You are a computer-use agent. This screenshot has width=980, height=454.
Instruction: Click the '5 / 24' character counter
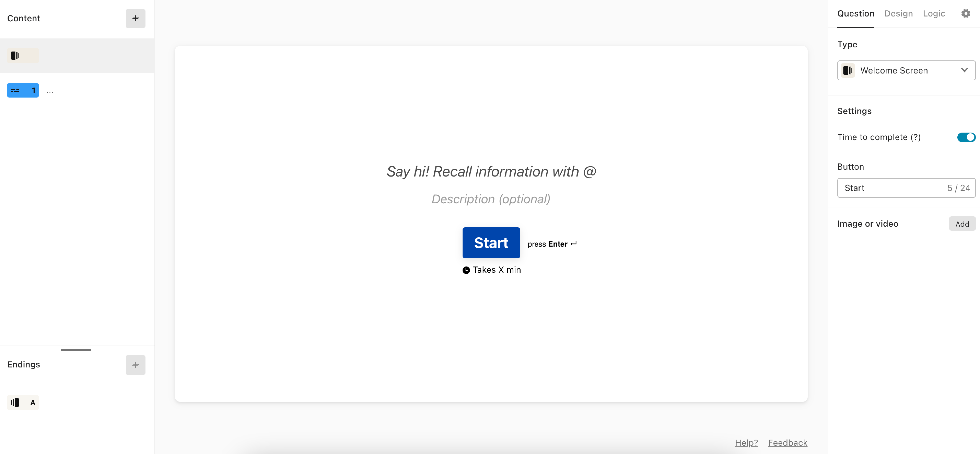[958, 188]
